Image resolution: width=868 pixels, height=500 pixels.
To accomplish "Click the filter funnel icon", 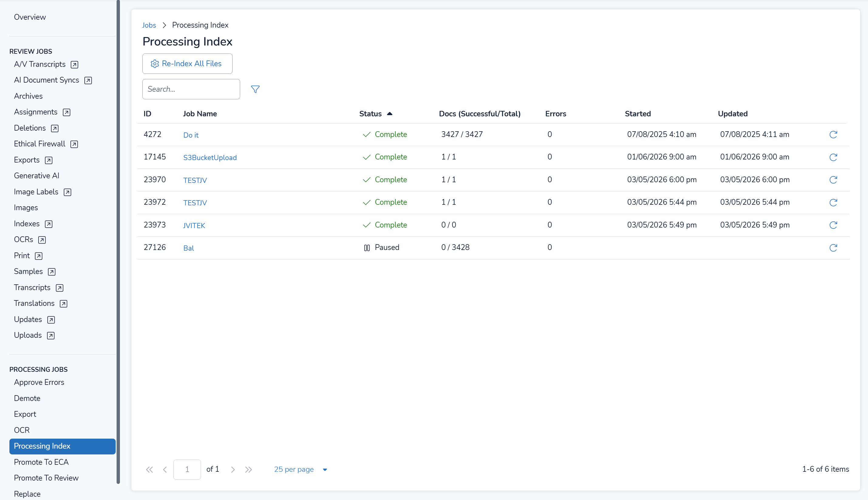I will pos(255,89).
